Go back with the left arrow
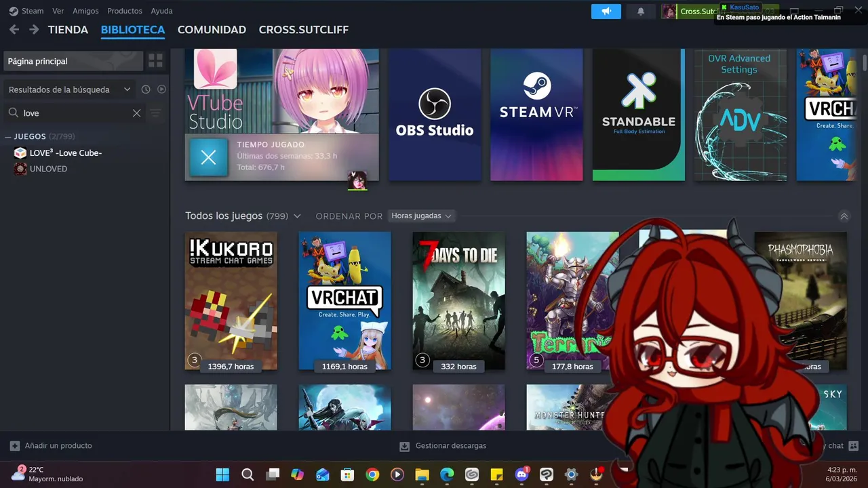 (14, 30)
